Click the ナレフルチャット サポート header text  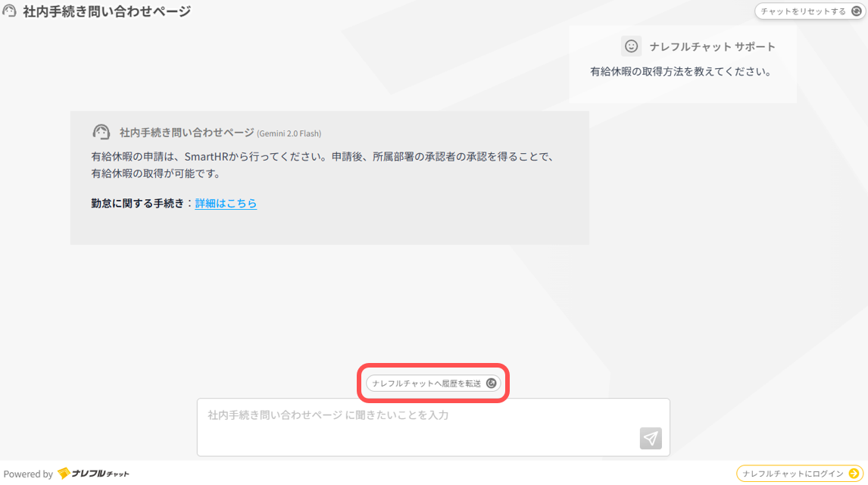[712, 46]
